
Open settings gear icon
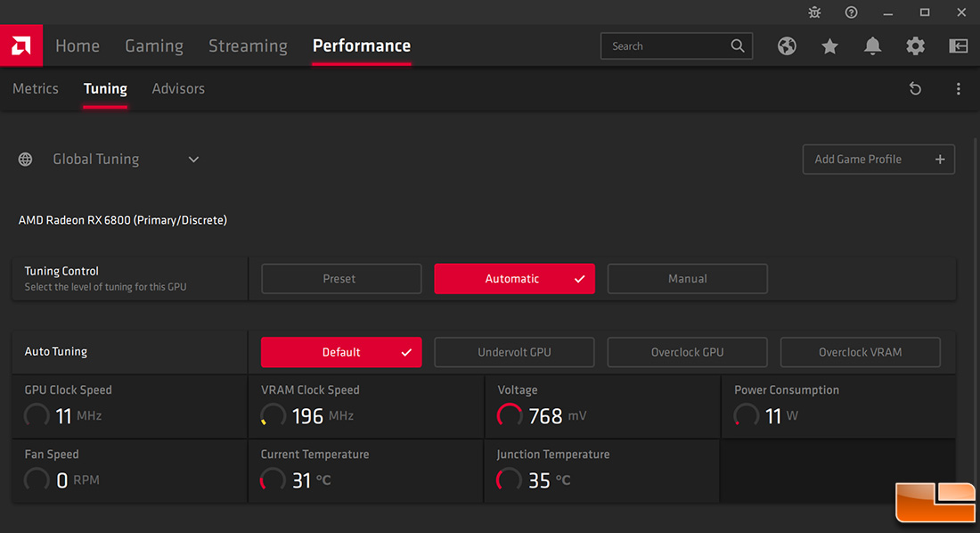pos(915,46)
